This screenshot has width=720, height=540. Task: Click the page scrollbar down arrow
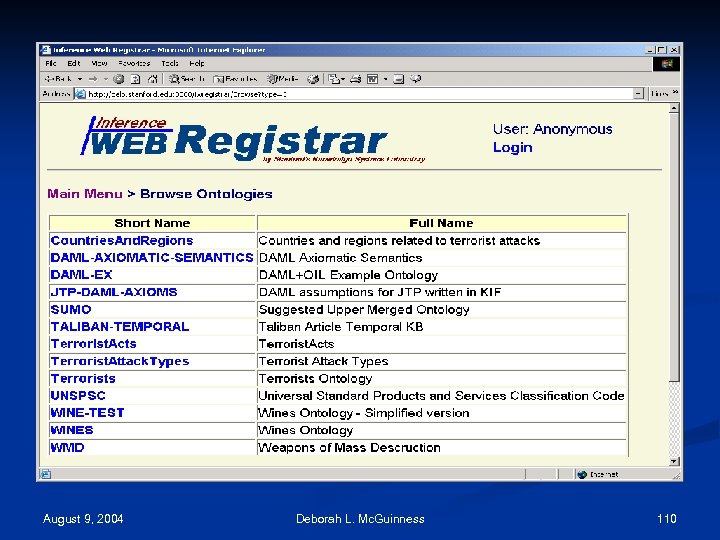click(x=674, y=461)
